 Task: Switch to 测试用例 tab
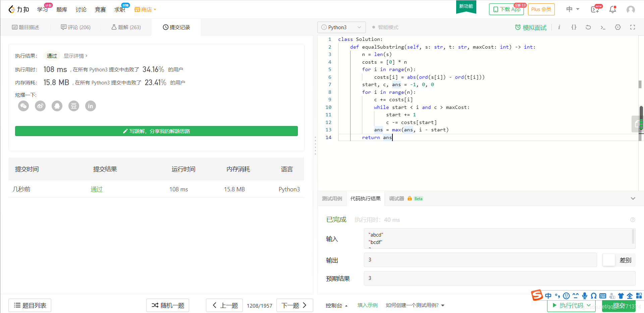pos(332,198)
